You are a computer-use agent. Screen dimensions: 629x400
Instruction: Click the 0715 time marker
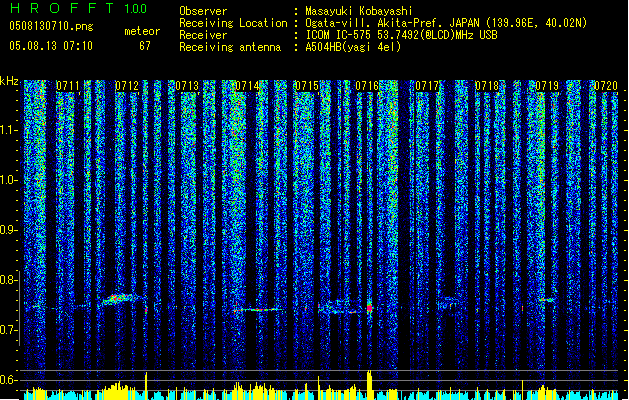[306, 86]
